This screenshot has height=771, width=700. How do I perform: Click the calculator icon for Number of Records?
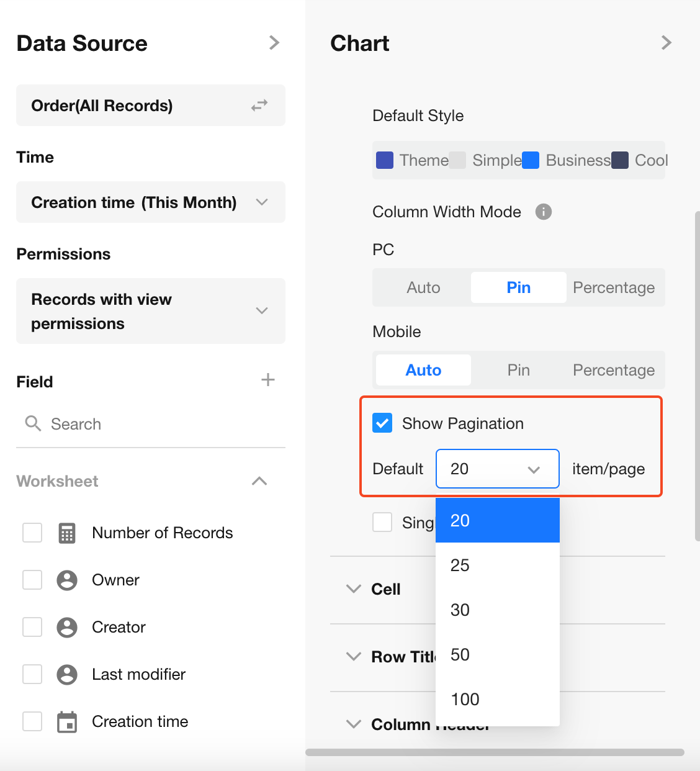pyautogui.click(x=67, y=533)
